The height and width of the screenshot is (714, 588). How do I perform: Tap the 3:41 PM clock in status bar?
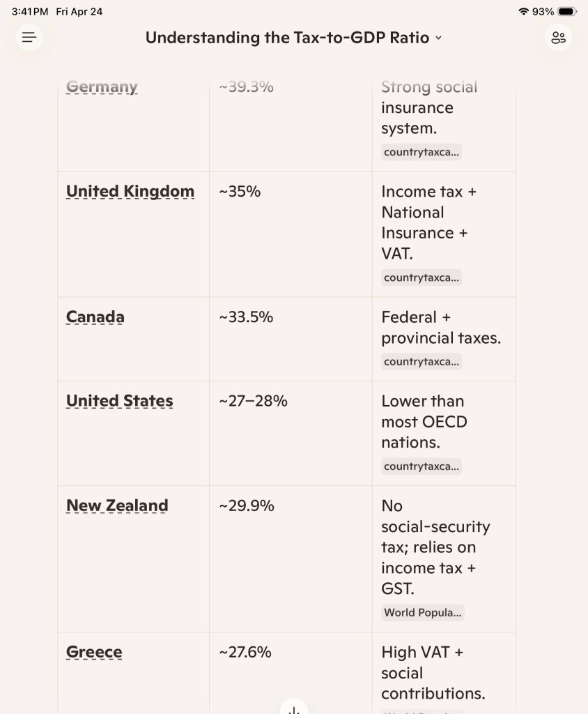(x=30, y=12)
